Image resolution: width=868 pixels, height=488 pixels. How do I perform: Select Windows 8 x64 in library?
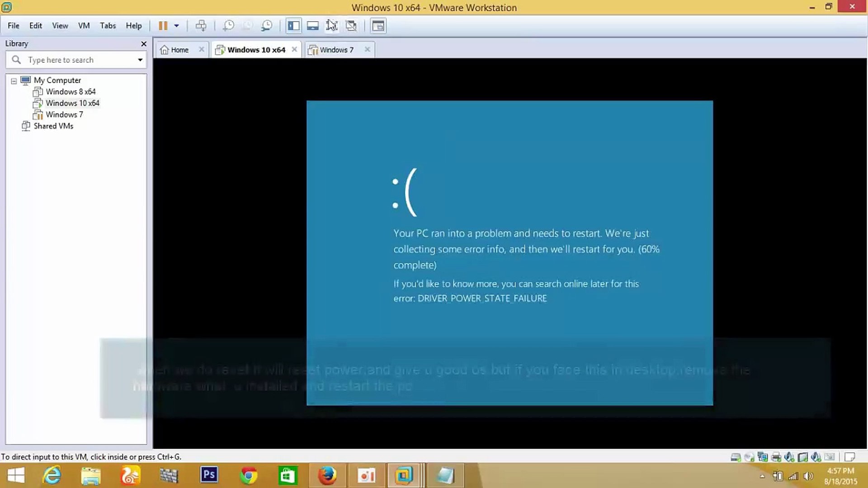pos(71,92)
